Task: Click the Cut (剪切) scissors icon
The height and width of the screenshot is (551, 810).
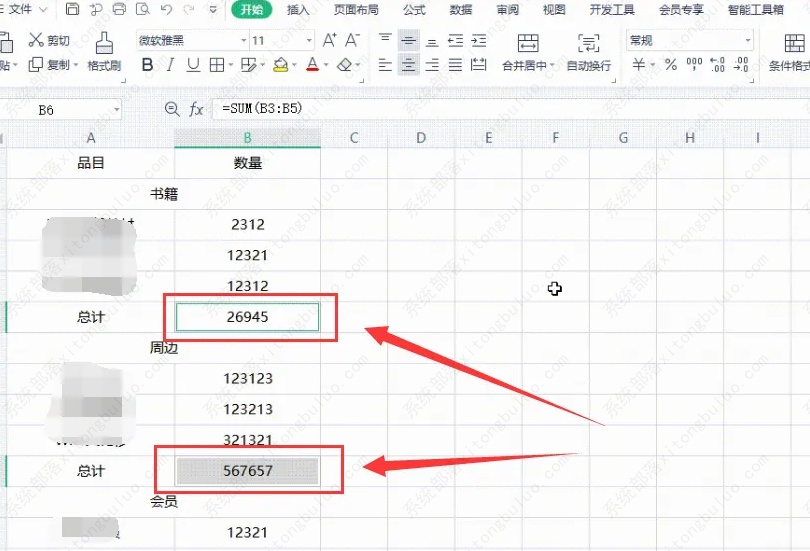Action: (x=37, y=41)
